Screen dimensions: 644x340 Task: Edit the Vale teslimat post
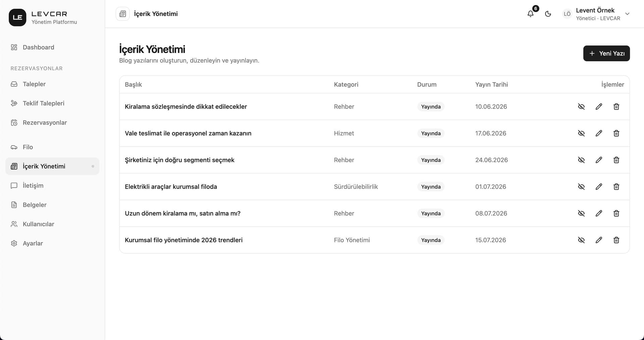pyautogui.click(x=599, y=133)
